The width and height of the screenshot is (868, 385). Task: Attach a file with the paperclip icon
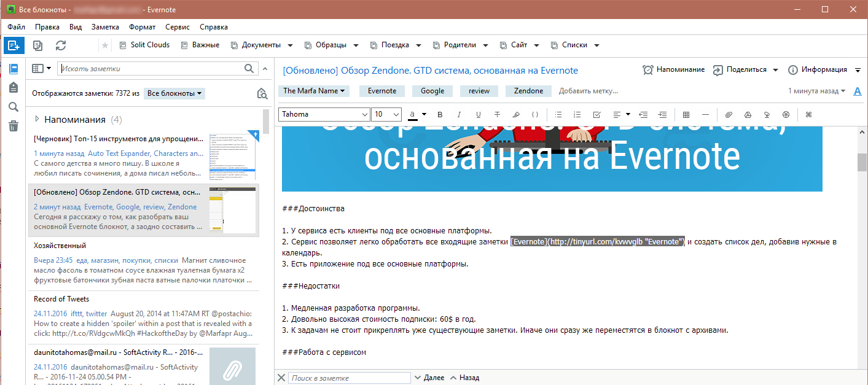pos(729,114)
